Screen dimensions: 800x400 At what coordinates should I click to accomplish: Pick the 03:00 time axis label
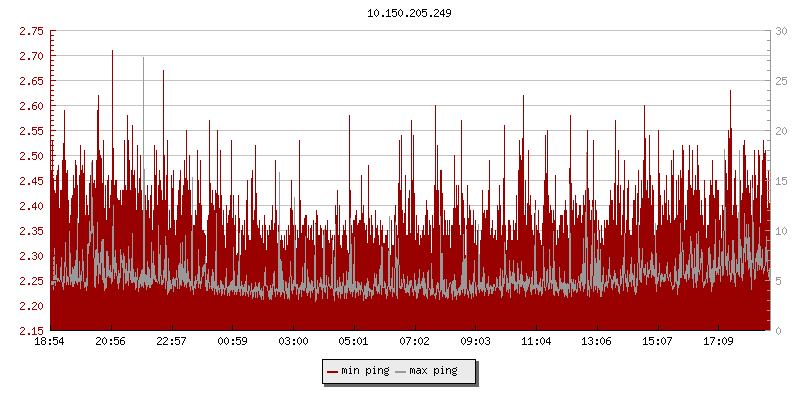tap(293, 341)
